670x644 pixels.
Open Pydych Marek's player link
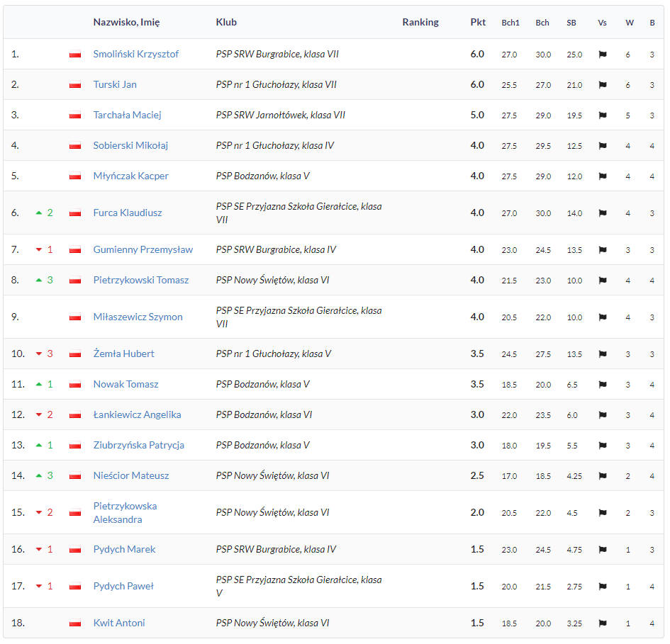coord(124,549)
